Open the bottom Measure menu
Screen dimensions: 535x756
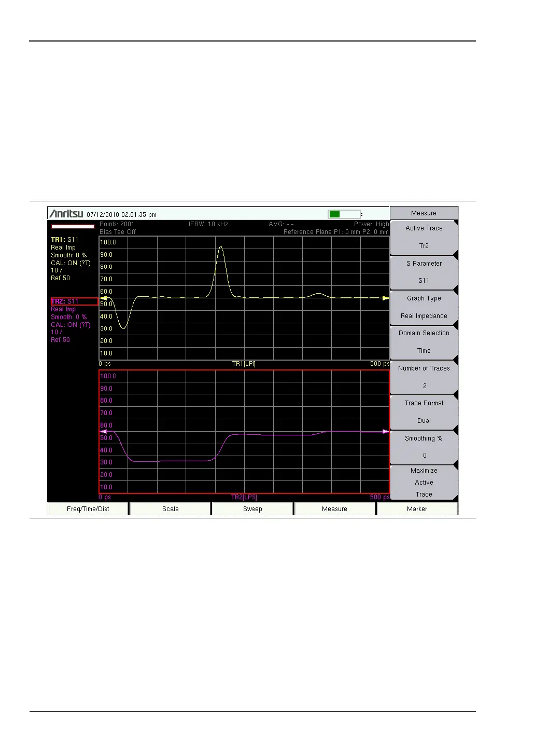(335, 509)
